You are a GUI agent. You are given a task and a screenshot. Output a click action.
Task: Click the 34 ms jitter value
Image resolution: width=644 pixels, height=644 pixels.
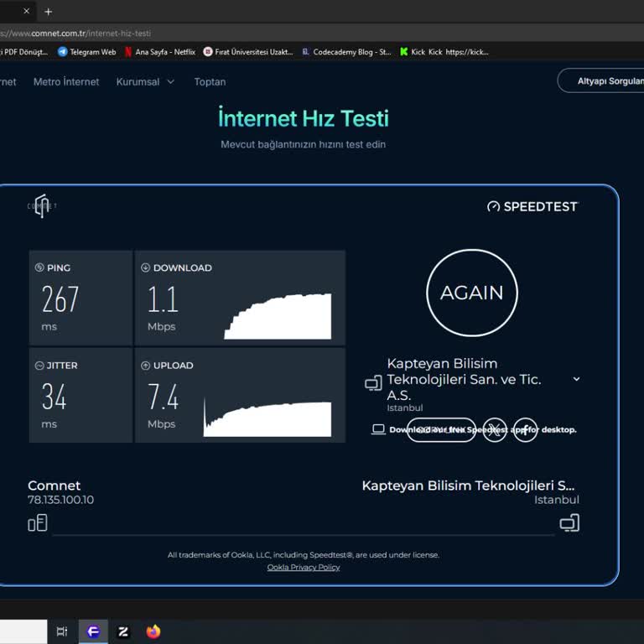[54, 397]
